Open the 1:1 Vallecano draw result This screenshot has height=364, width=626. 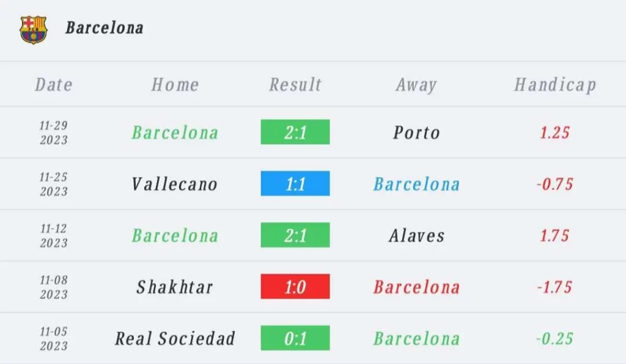(295, 184)
